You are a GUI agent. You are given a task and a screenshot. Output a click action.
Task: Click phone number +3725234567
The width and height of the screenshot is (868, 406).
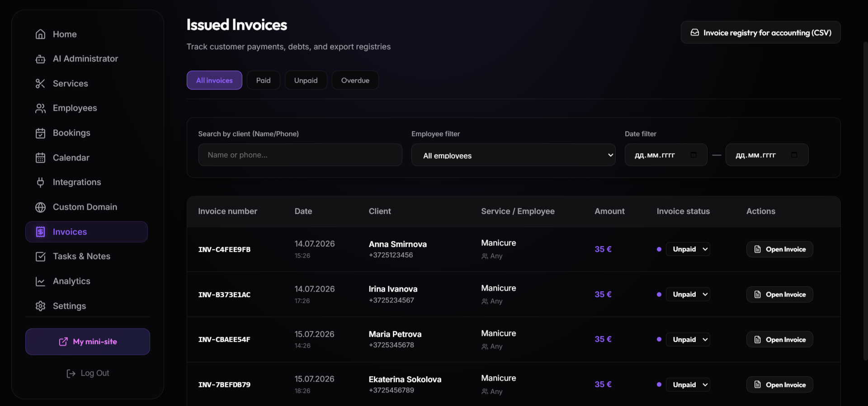pos(392,300)
